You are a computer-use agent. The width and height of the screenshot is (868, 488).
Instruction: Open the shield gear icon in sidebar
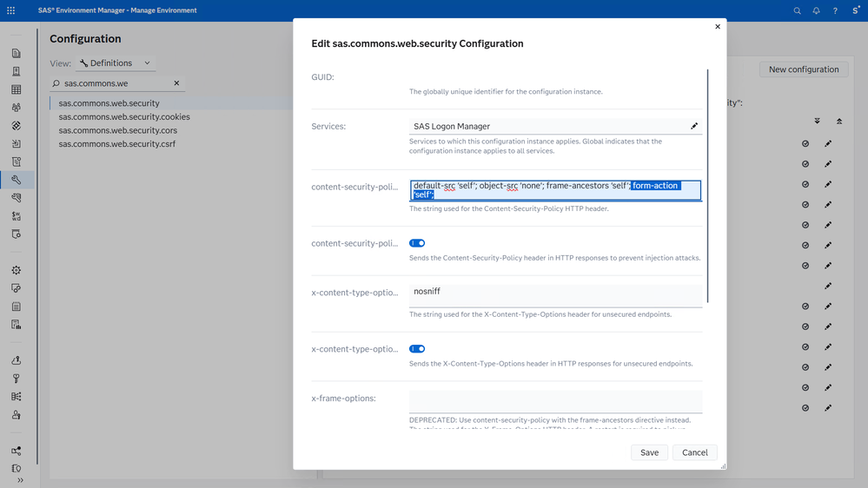click(16, 234)
